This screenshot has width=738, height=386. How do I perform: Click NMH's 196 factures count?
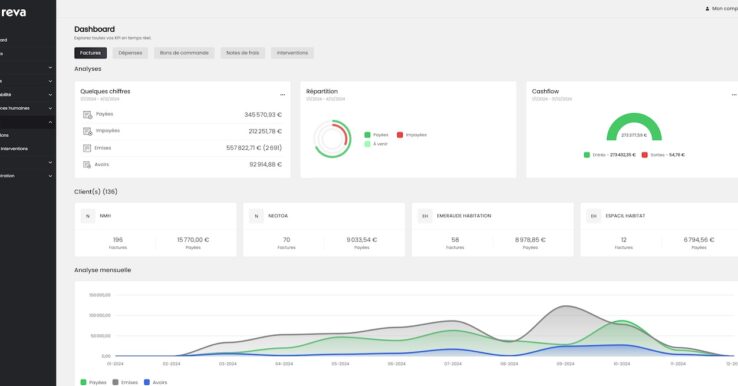tap(118, 240)
